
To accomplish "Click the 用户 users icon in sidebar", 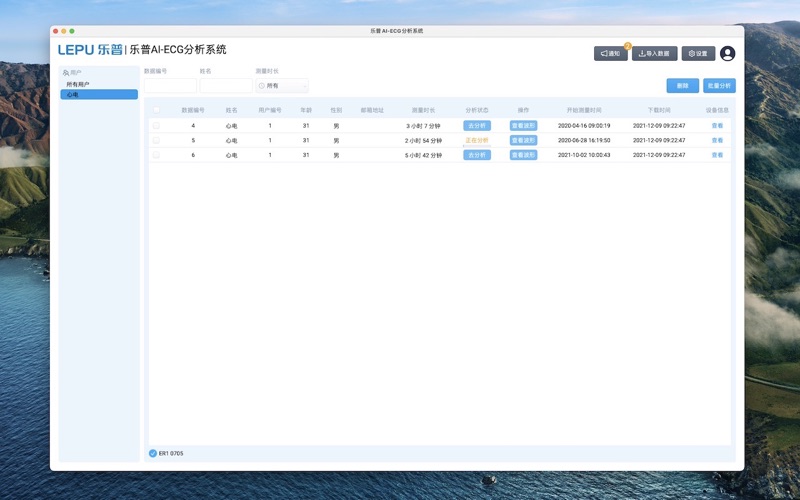I will click(x=65, y=73).
